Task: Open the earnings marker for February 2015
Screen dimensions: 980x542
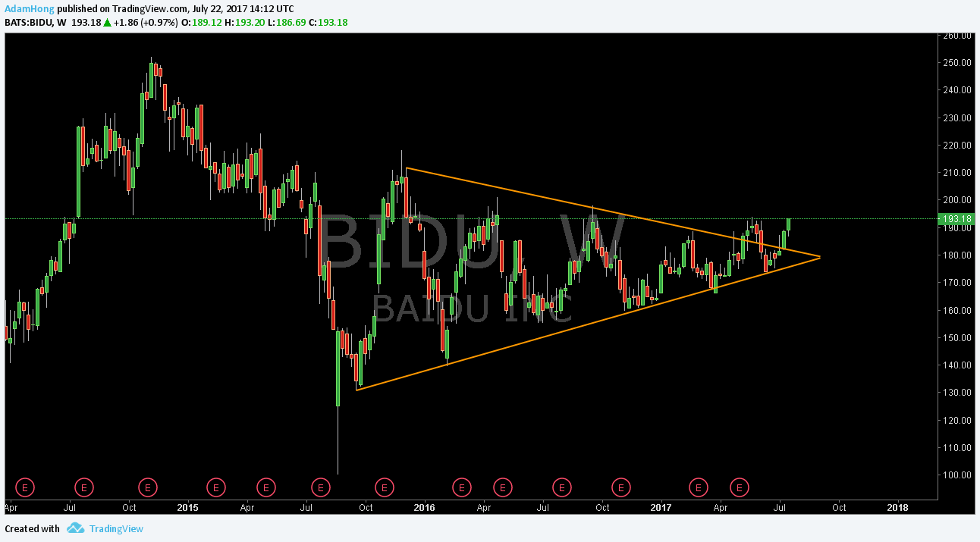Action: click(x=216, y=486)
